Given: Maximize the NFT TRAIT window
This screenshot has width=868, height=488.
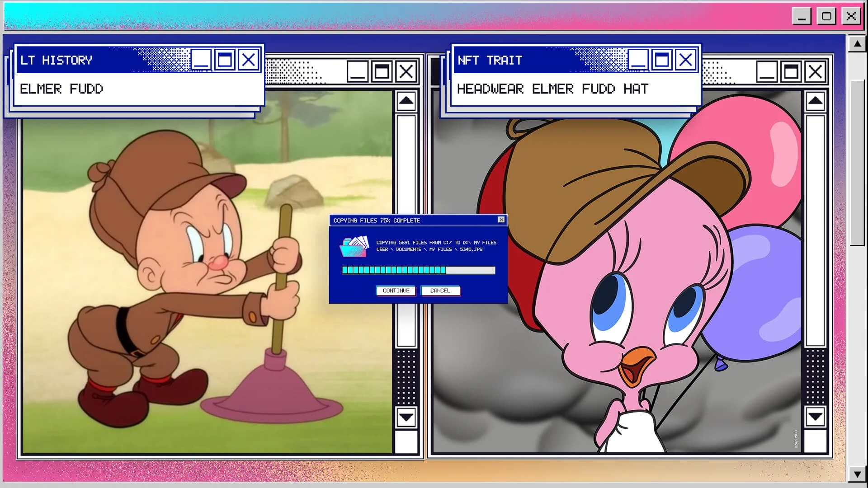Looking at the screenshot, I should tap(662, 59).
